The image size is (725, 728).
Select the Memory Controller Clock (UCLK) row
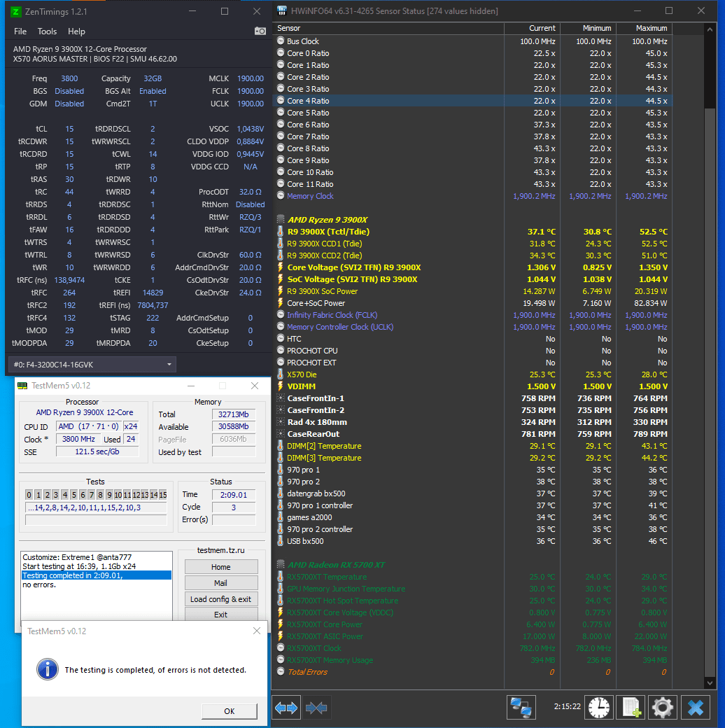472,327
